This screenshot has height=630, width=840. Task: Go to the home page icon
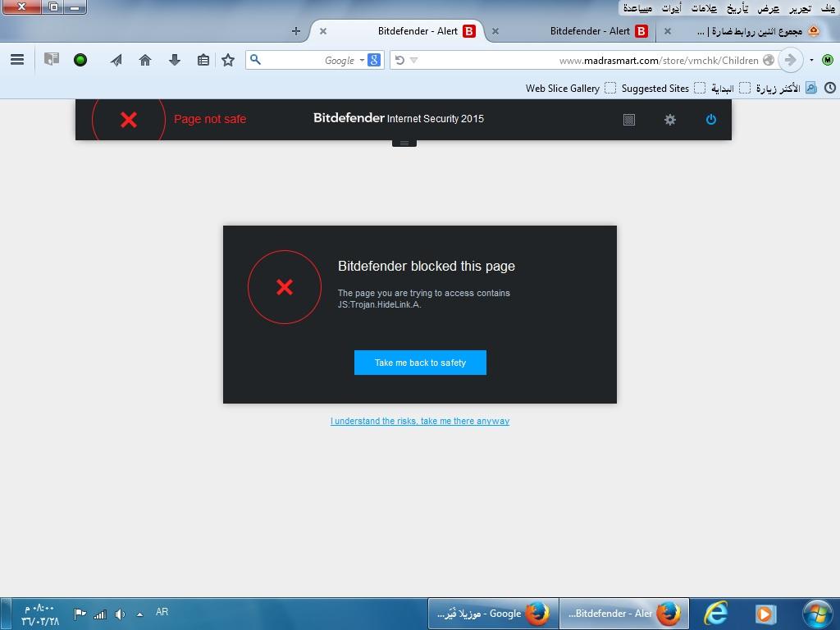click(145, 60)
